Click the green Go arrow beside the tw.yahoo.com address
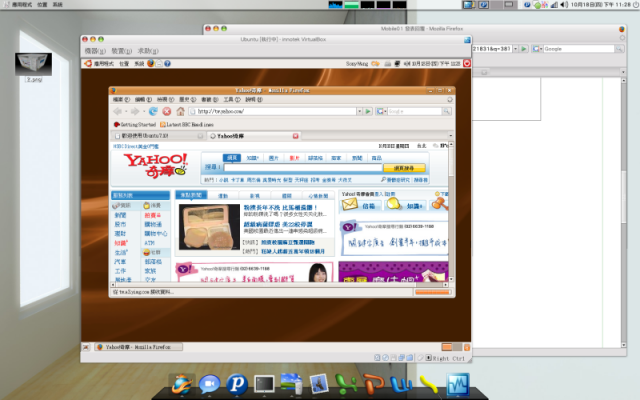The width and height of the screenshot is (640, 400). pos(368,111)
